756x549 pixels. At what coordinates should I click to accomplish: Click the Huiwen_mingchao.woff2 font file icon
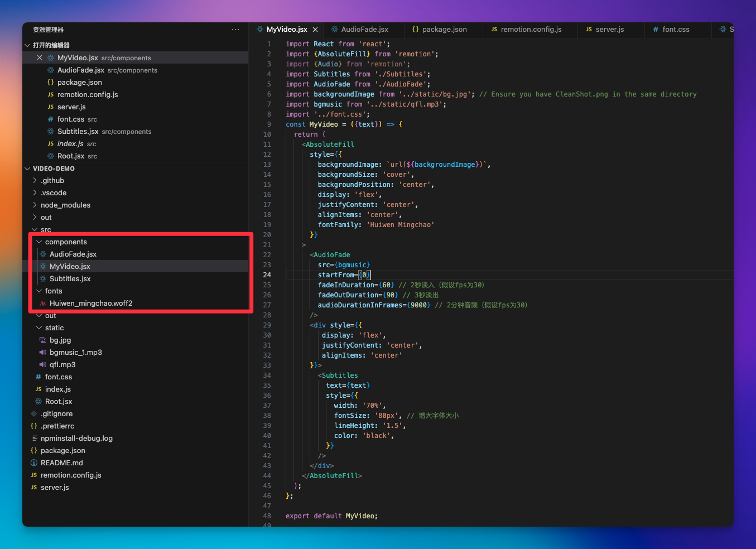43,304
